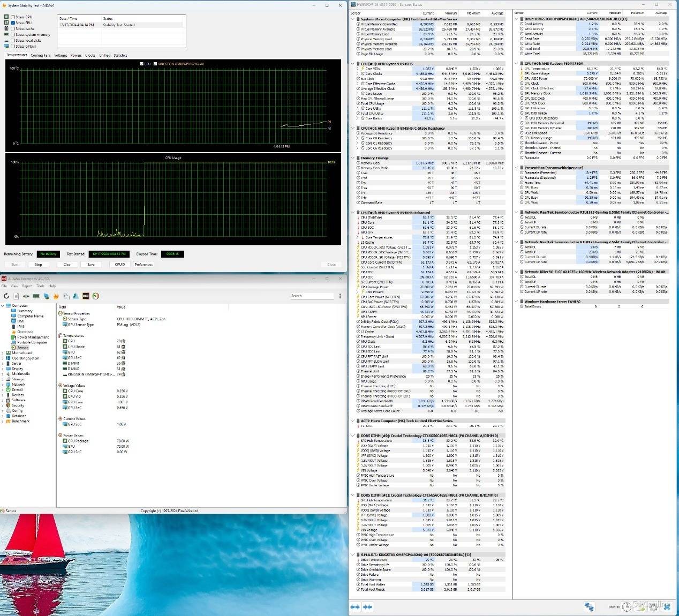
Task: Toggle the CPU temperature graph checkbox
Action: coord(141,64)
